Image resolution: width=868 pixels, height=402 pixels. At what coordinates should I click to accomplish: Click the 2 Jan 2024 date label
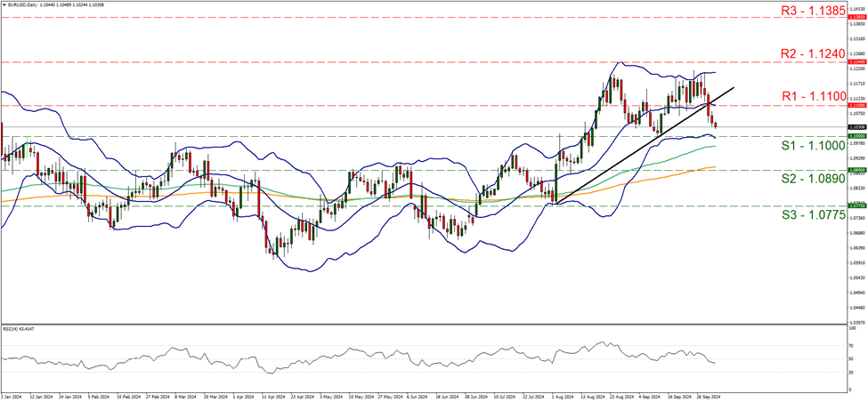click(x=10, y=397)
